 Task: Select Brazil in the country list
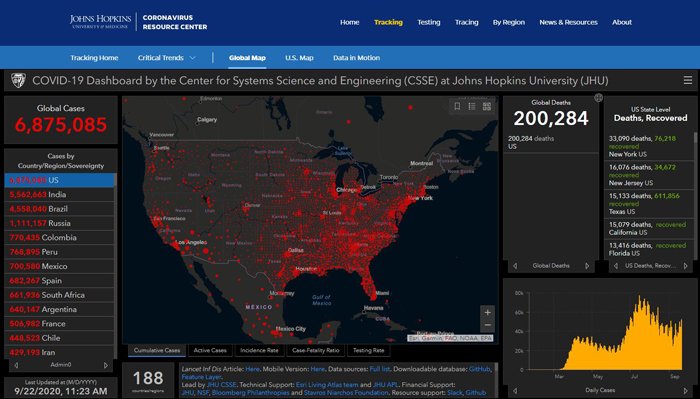tap(59, 209)
